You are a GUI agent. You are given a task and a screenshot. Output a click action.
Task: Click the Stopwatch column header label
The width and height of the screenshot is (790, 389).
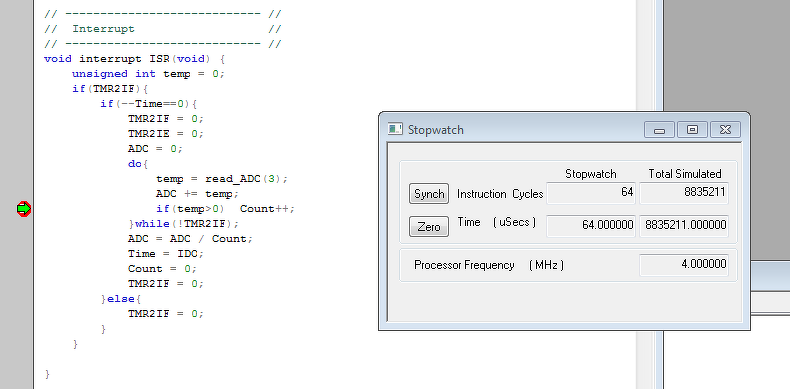tap(590, 174)
